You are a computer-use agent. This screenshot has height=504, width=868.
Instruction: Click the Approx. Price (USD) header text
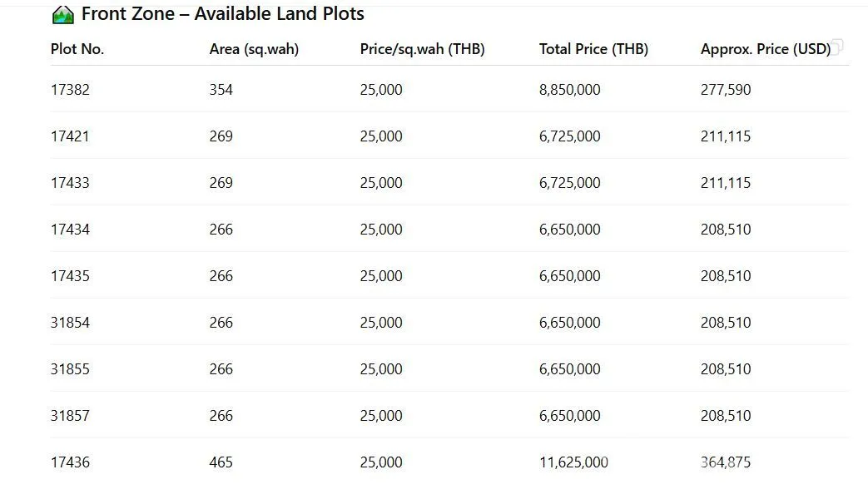point(764,49)
